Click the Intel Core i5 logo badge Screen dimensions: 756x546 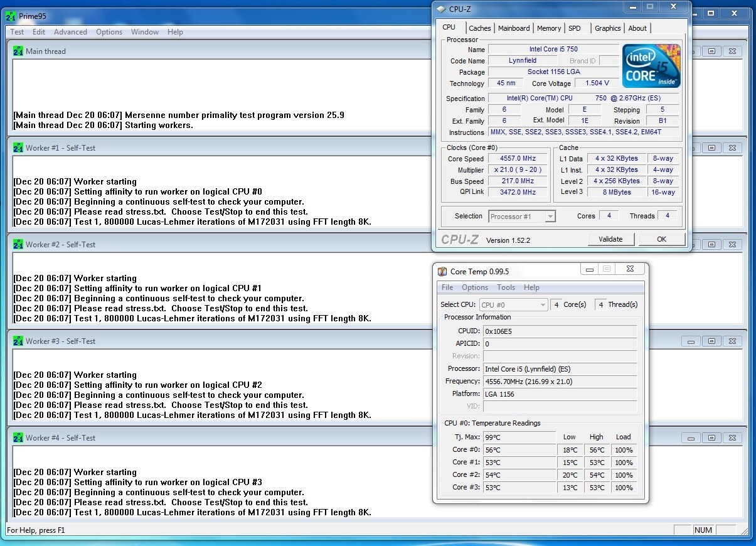[651, 66]
